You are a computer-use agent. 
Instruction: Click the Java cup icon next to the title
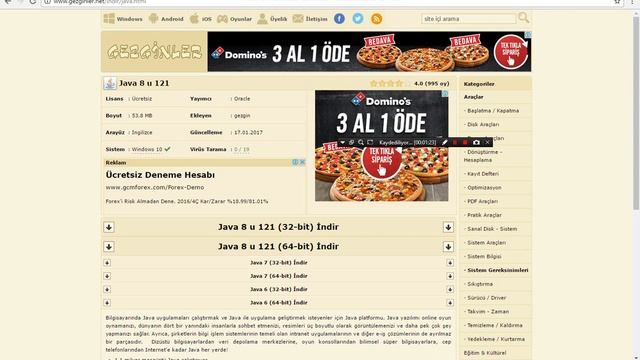click(109, 83)
